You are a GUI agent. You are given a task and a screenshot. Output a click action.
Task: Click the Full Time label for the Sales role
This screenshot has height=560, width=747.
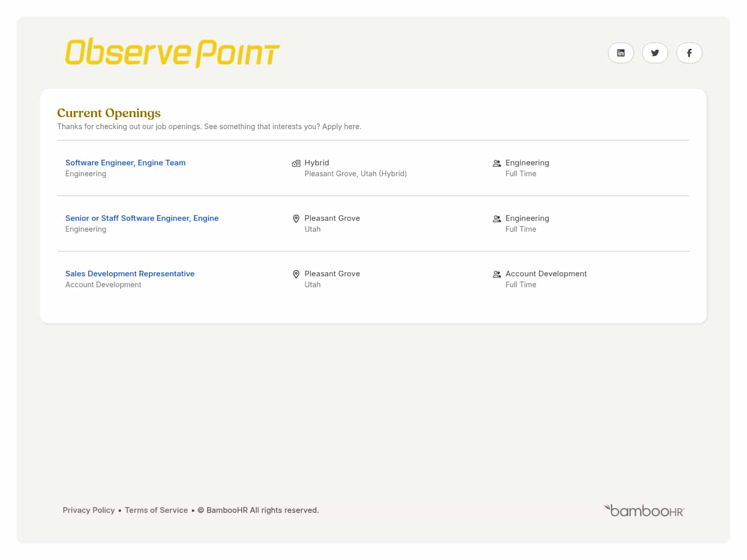click(x=521, y=284)
